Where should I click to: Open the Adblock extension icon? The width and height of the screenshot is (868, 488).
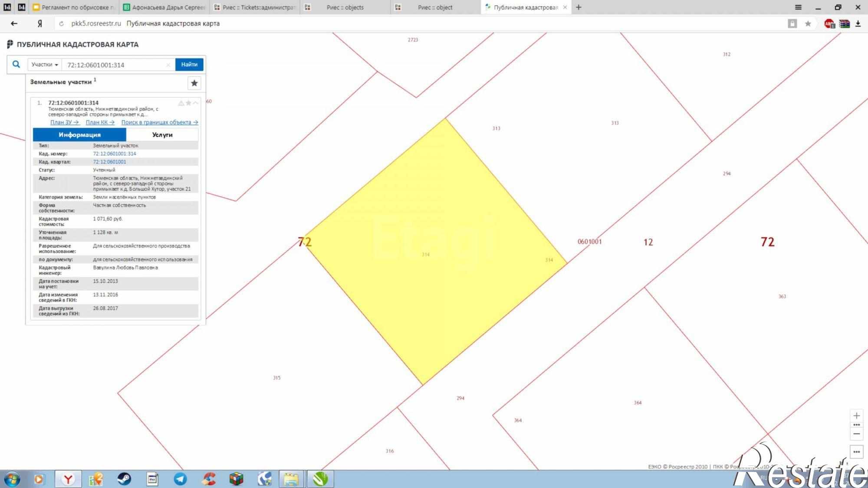829,23
